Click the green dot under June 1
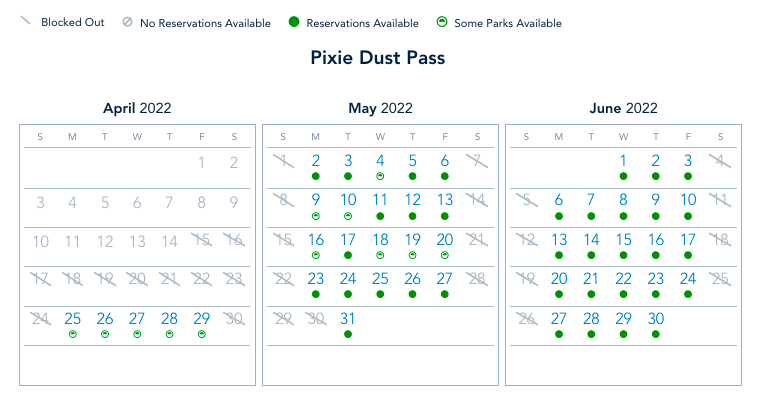The image size is (764, 406). [623, 175]
